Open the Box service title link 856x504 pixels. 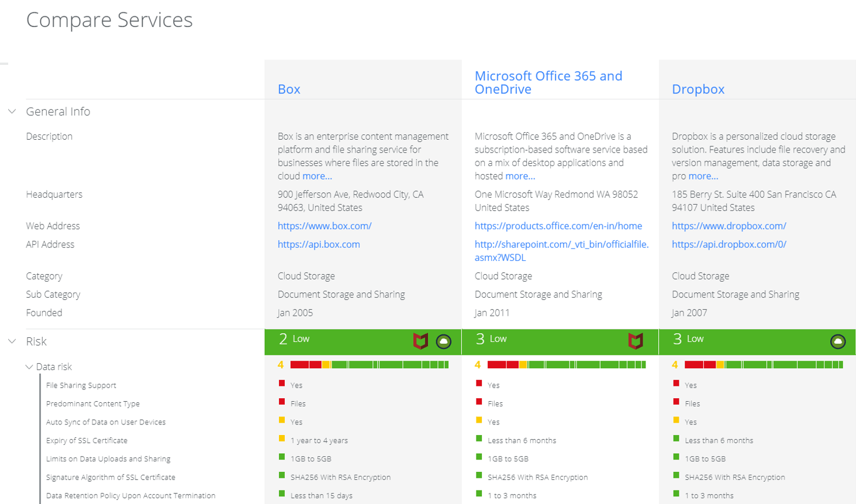(x=289, y=89)
